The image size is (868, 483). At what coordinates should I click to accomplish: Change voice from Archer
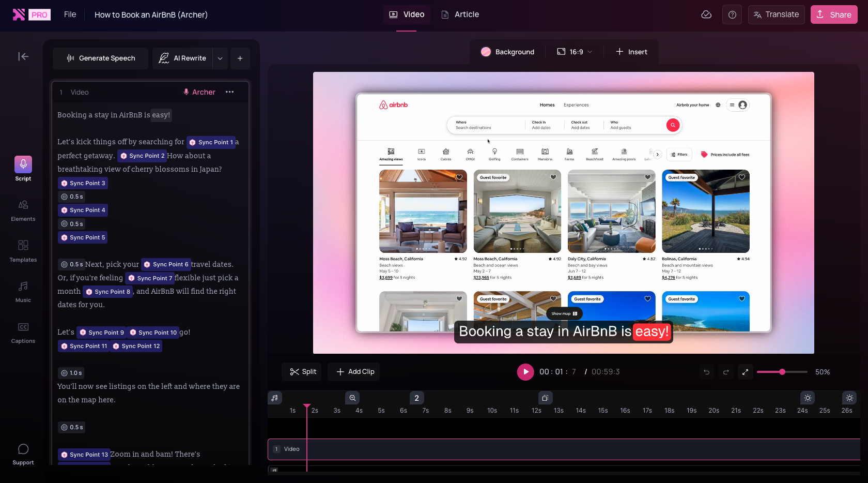point(199,92)
